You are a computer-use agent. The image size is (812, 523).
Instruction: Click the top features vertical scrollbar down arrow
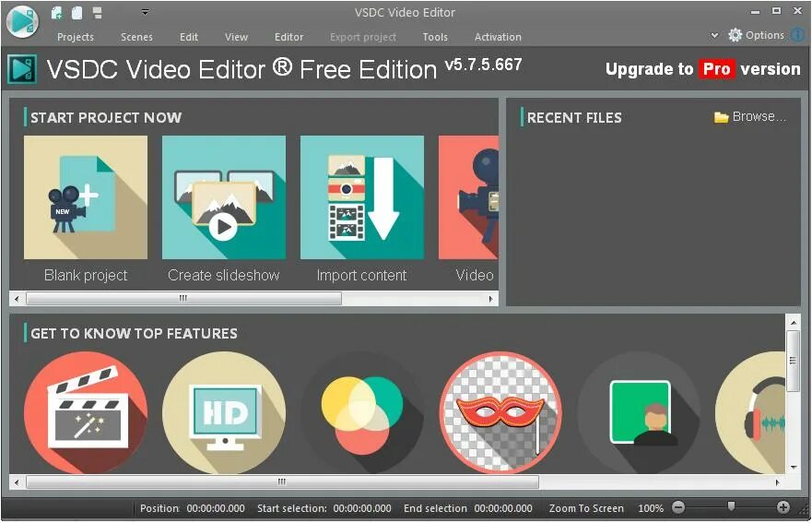[794, 468]
